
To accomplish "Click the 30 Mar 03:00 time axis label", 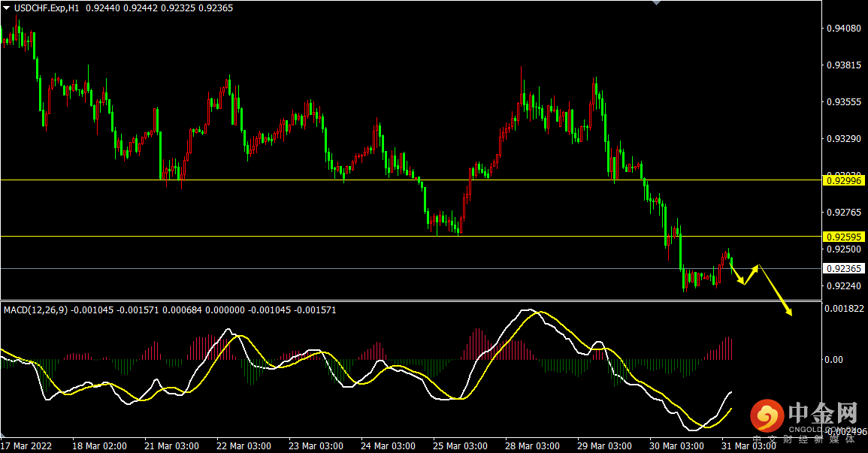I will pyautogui.click(x=676, y=445).
